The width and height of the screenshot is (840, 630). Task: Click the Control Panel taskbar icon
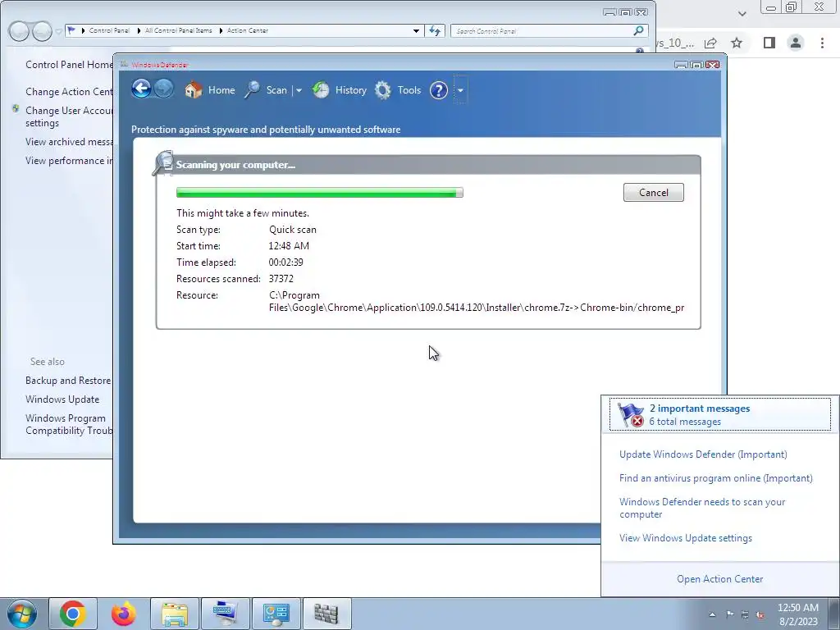tap(276, 614)
